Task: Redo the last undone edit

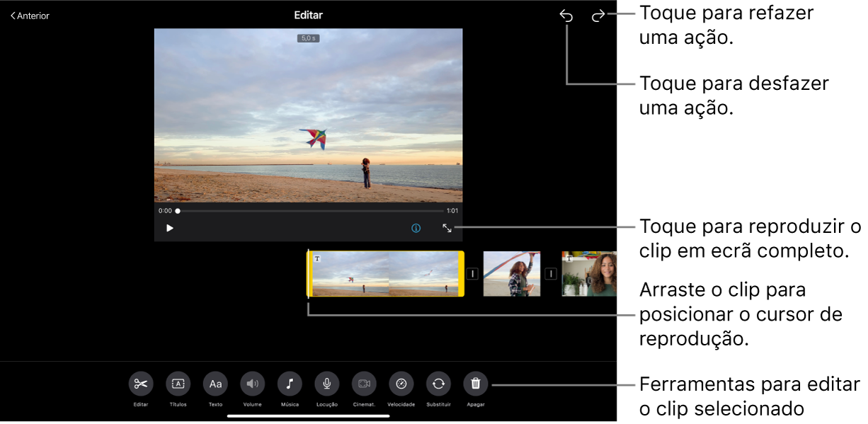Action: (x=598, y=16)
